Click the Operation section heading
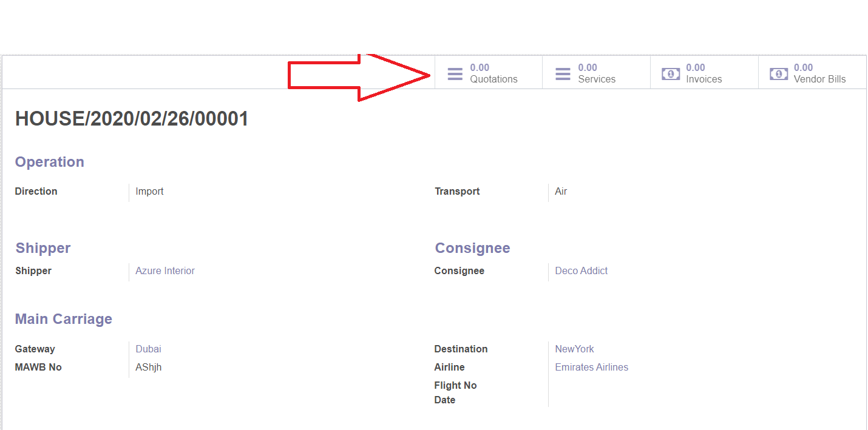 [x=49, y=162]
